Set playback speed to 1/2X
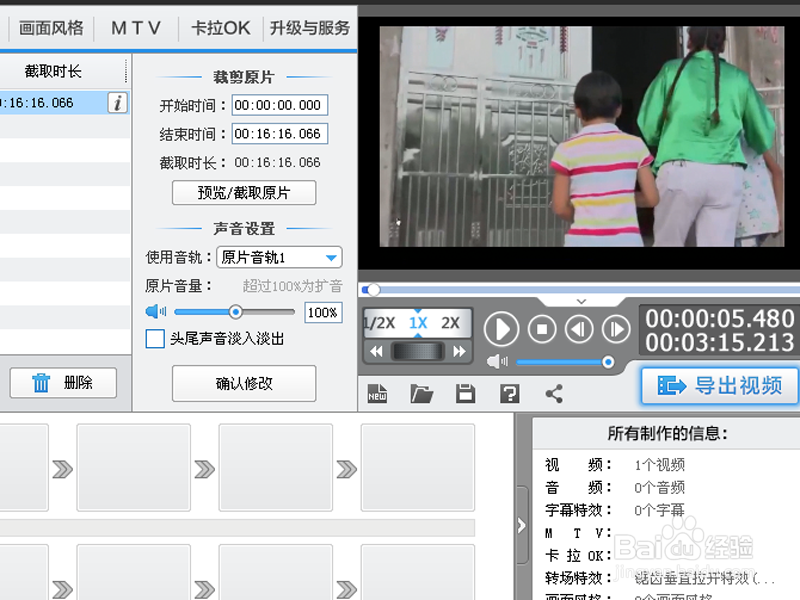The width and height of the screenshot is (800, 600). point(380,323)
